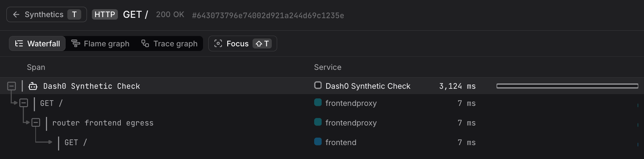The height and width of the screenshot is (159, 644).
Task: Click the Dash0 Synthetic Check service icon
Action: click(318, 86)
